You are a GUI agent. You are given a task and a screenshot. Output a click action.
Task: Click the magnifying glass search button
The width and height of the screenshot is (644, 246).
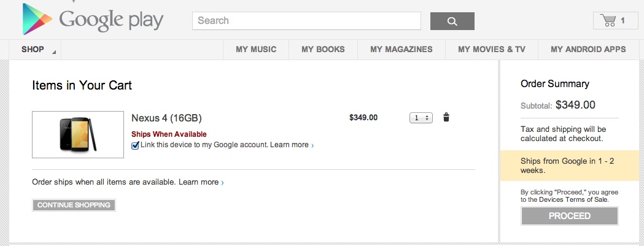452,21
